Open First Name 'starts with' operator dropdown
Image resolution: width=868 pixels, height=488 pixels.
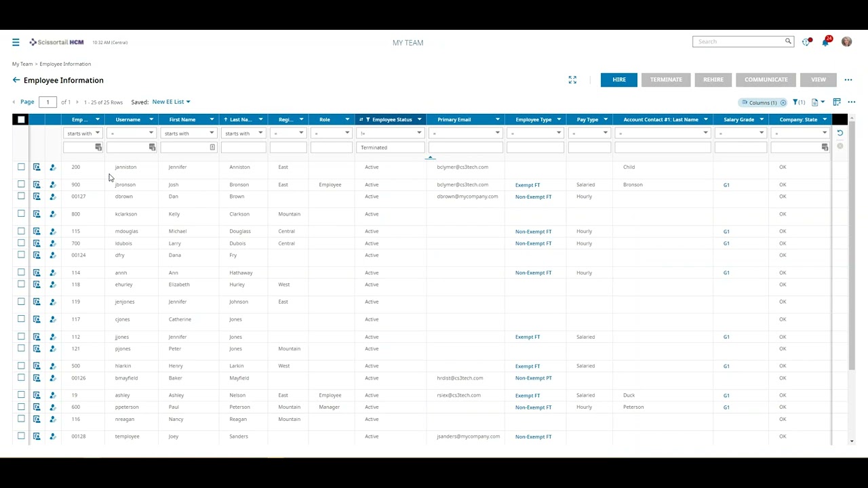(x=189, y=133)
